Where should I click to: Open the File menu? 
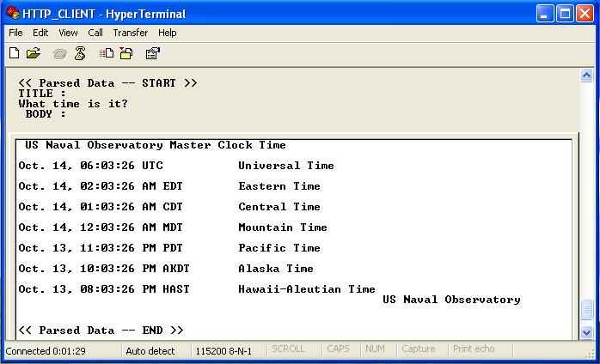coord(15,33)
